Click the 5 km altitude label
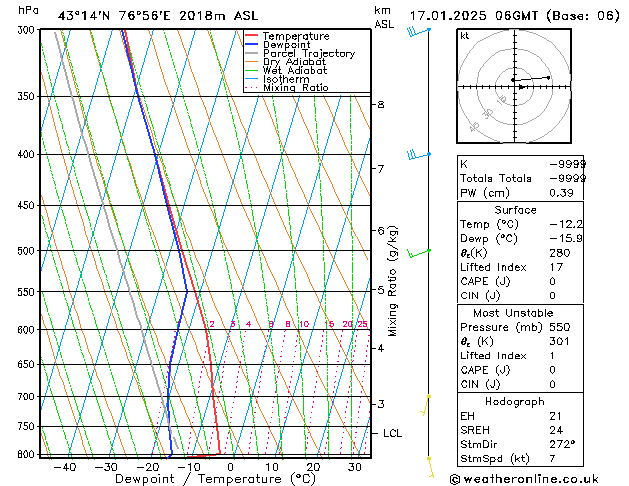This screenshot has width=629, height=486. click(x=381, y=290)
